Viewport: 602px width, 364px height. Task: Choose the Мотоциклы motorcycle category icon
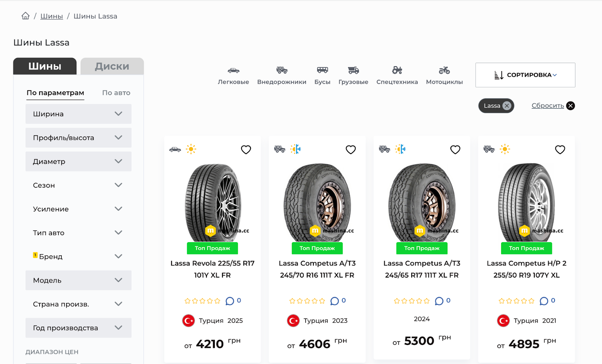click(444, 70)
